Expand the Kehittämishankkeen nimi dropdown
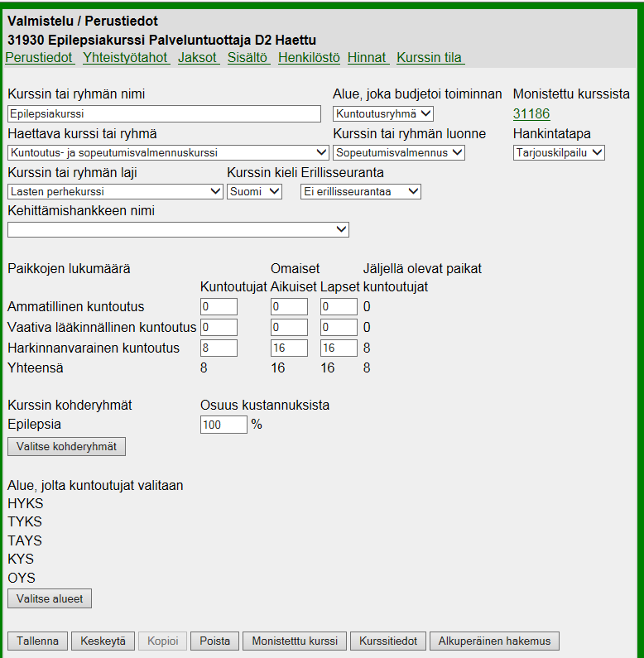 [x=178, y=229]
